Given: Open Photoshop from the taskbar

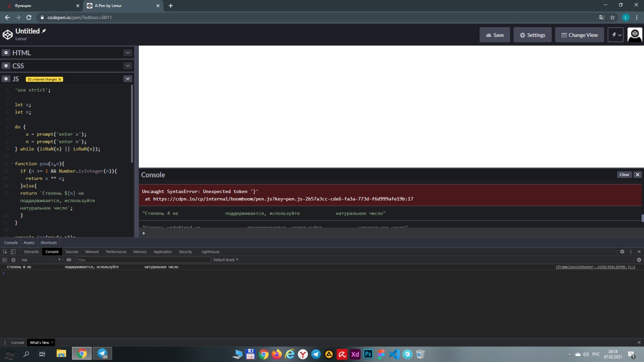Looking at the screenshot, I should pos(368,354).
